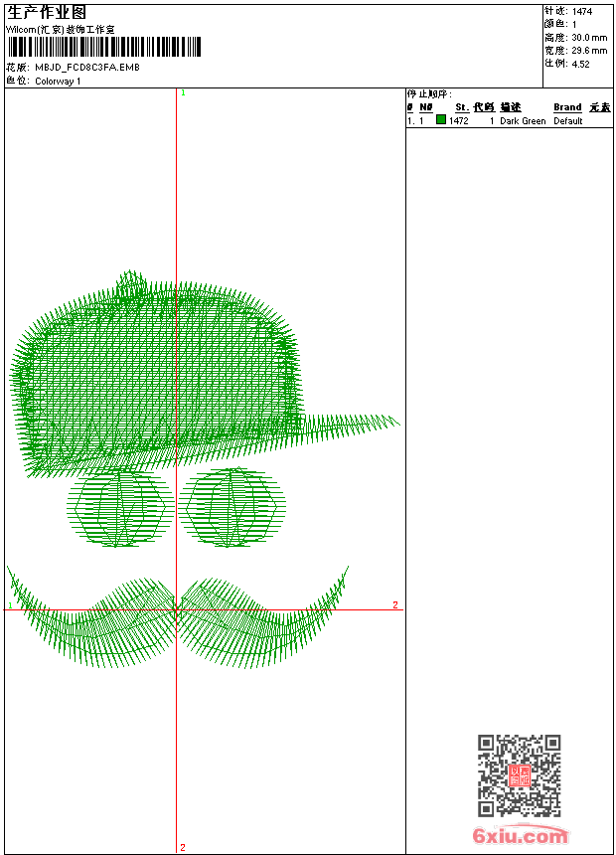Click the color count value 1
The height and width of the screenshot is (855, 616).
(x=574, y=24)
